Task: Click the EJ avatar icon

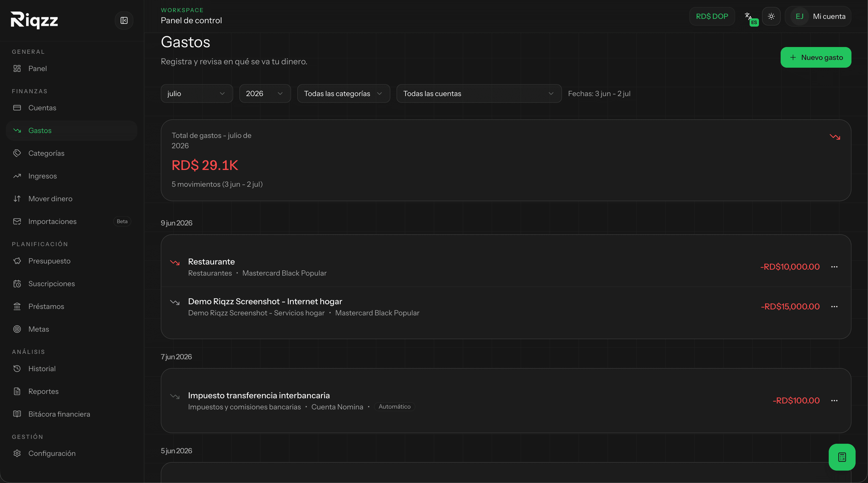Action: (x=799, y=16)
